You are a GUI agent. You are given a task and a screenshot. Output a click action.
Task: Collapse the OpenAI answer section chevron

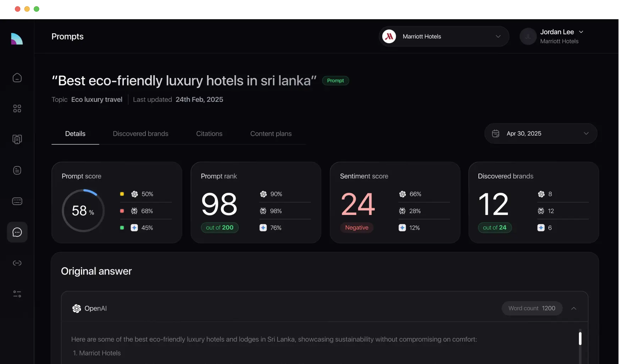pyautogui.click(x=574, y=308)
